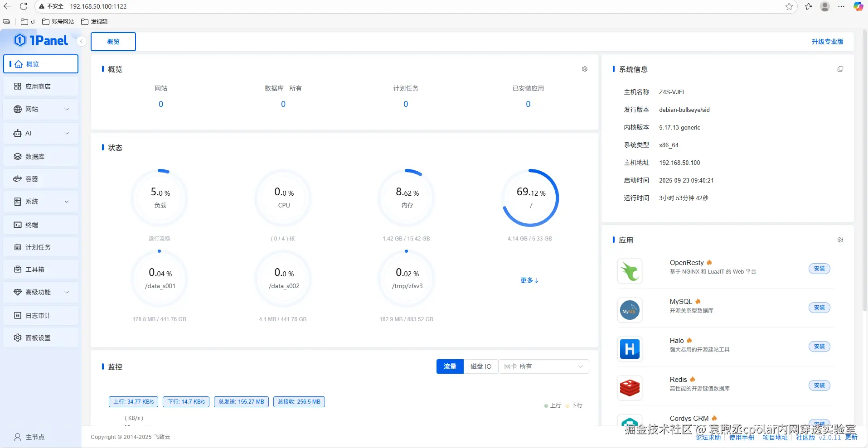Toggle the 下行 legend series

pyautogui.click(x=574, y=405)
